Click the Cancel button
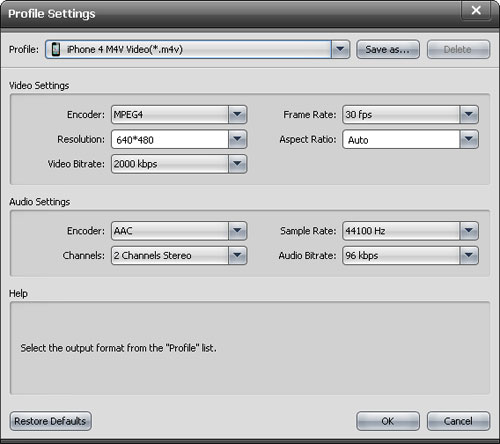 tap(458, 421)
